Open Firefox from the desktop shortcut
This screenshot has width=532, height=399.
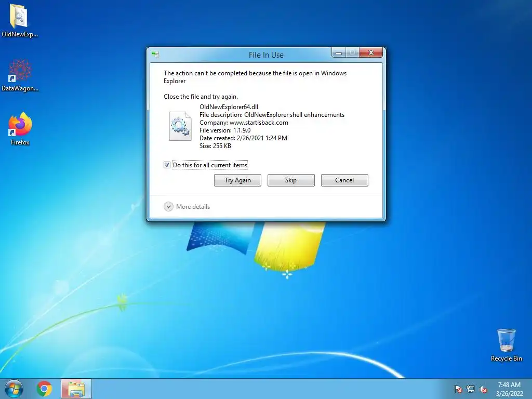[20, 129]
